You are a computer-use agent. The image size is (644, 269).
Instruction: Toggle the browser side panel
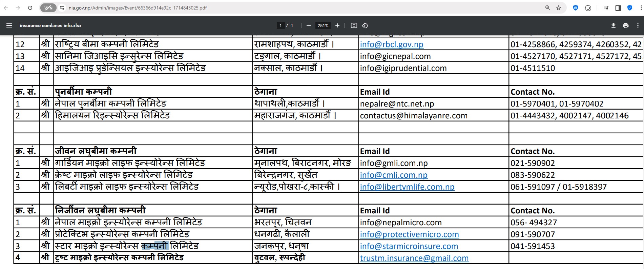pyautogui.click(x=618, y=8)
